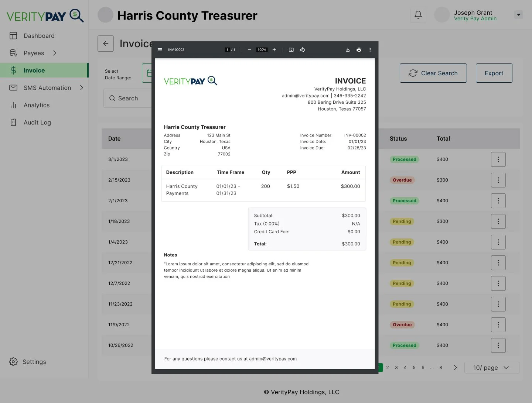The height and width of the screenshot is (403, 532).
Task: Click the Export button
Action: pos(494,73)
